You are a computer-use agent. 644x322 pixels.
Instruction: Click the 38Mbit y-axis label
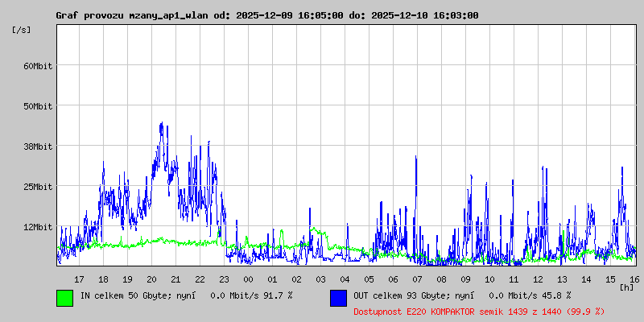pos(37,147)
